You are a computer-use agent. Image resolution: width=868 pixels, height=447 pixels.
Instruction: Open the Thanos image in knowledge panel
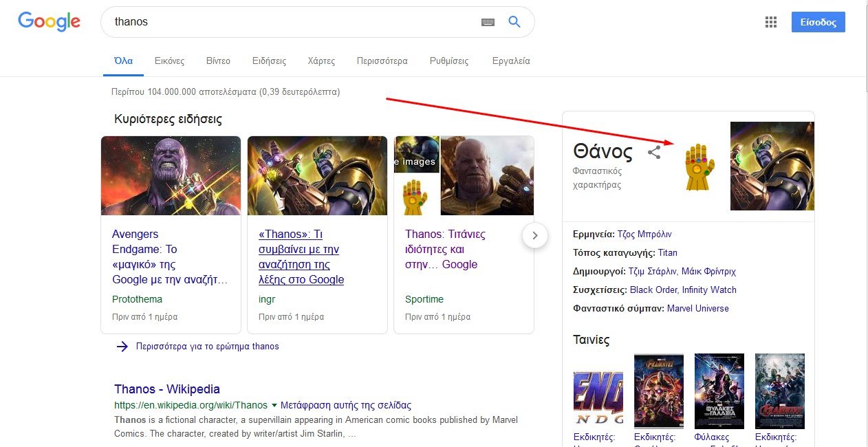point(772,166)
